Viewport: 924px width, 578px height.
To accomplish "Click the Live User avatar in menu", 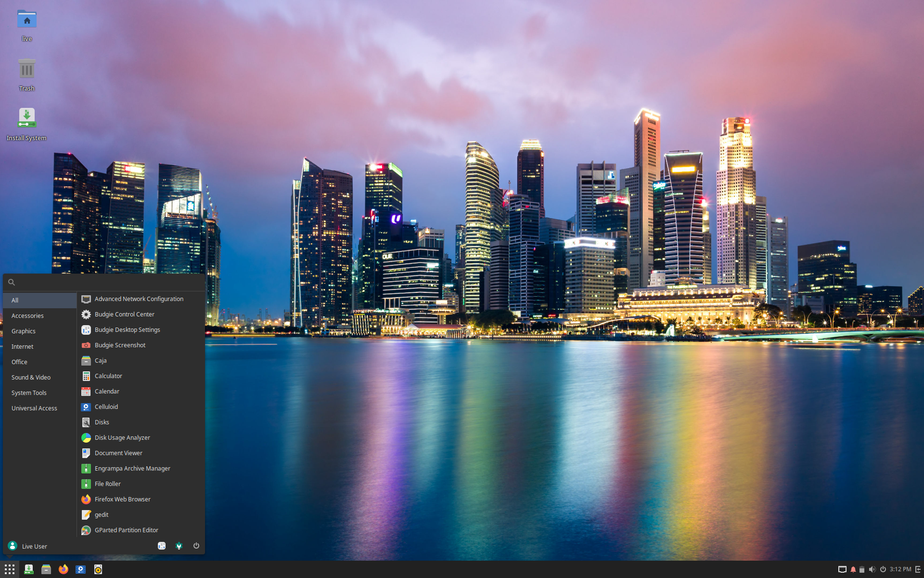I will click(13, 546).
